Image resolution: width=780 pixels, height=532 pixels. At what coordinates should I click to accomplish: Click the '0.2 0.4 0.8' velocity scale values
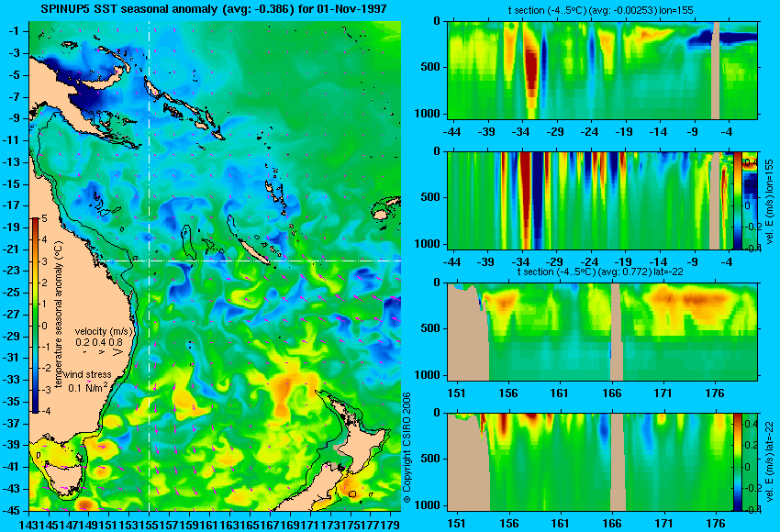[99, 342]
